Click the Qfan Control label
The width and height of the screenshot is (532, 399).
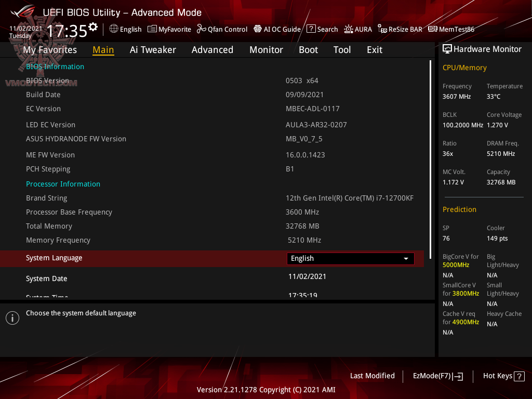coord(228,30)
